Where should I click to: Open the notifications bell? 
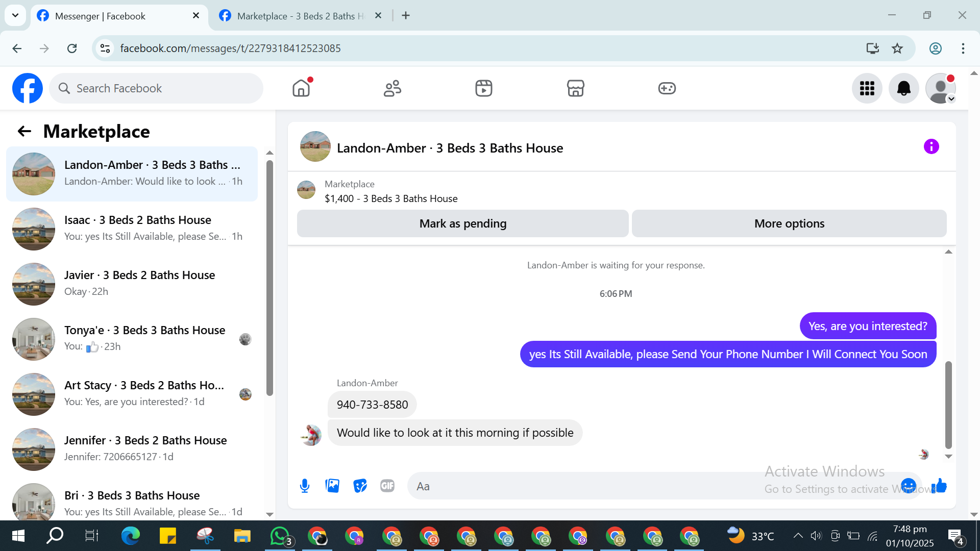[x=903, y=88]
